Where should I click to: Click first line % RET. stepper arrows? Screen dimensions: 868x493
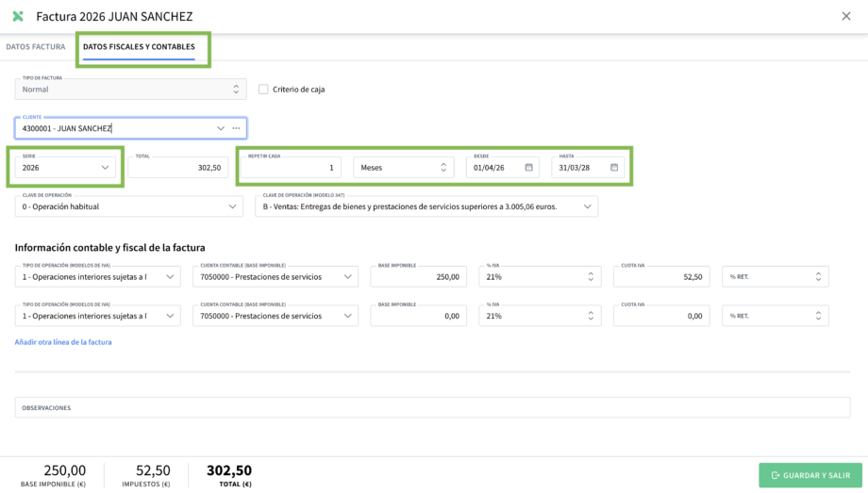pyautogui.click(x=818, y=277)
